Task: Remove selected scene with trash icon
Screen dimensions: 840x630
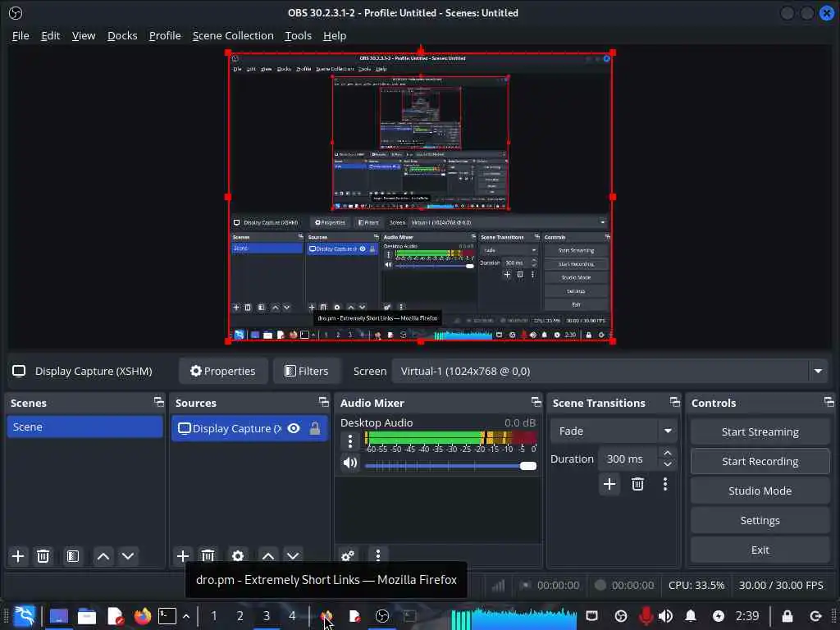Action: click(x=43, y=556)
